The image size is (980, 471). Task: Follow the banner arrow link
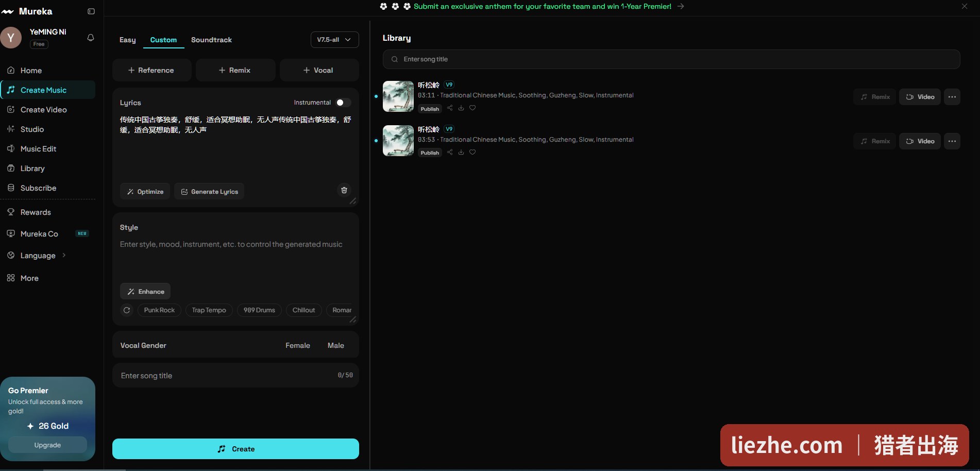[x=681, y=6]
